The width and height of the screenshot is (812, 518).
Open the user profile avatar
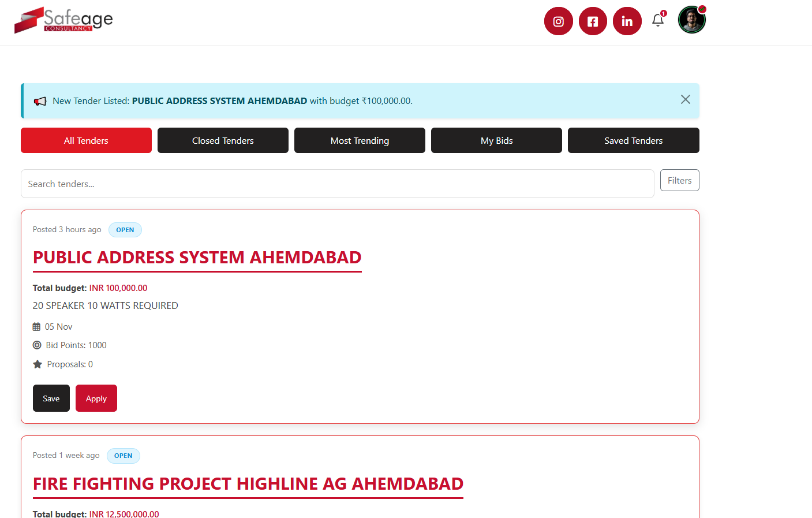[x=692, y=20]
